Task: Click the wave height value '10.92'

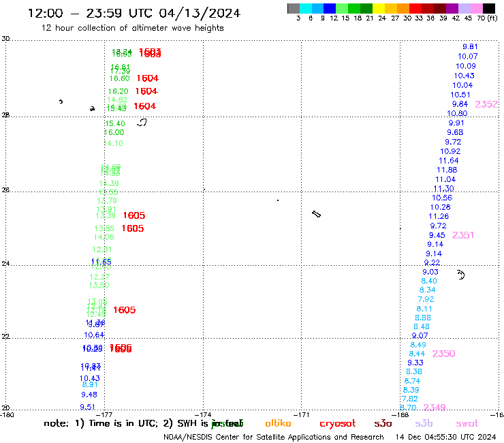Action: 450,151
